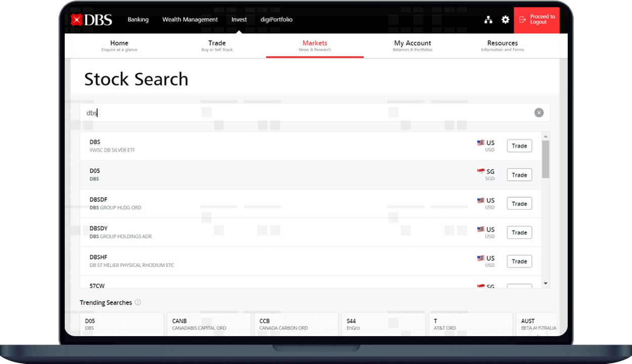Trade the D05 DBS SG stock
This screenshot has height=364, width=632.
coord(519,175)
